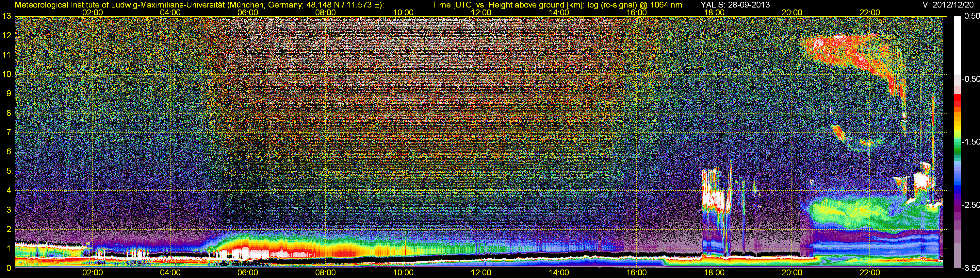The height and width of the screenshot is (278, 980).
Task: Click the colorbar value -3.50
Action: 971,268
